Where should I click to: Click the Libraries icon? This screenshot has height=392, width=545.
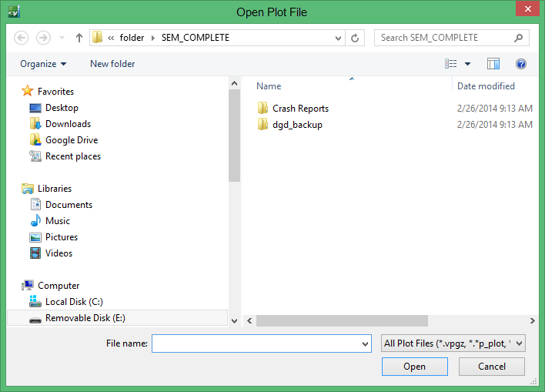pos(28,189)
